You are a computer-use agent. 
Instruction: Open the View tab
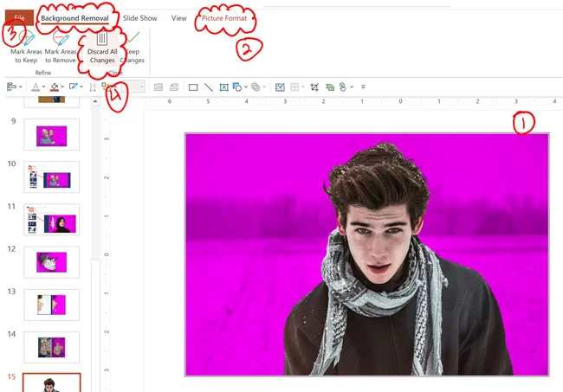[178, 18]
